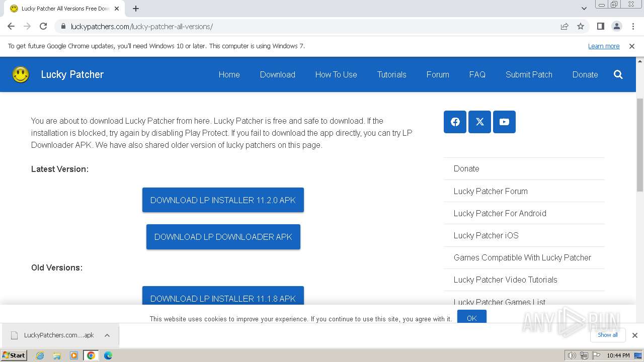This screenshot has width=644, height=362.
Task: Open the Home menu item
Action: coord(229,74)
